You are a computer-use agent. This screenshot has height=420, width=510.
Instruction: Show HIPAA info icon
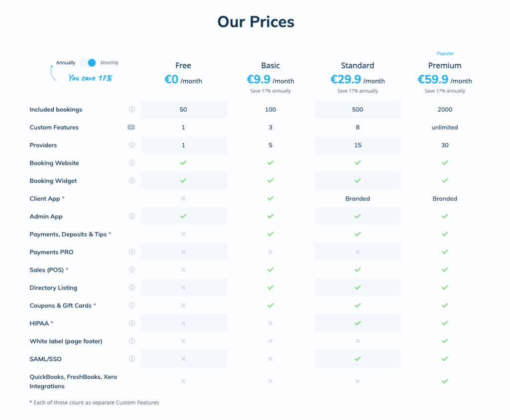(x=131, y=323)
